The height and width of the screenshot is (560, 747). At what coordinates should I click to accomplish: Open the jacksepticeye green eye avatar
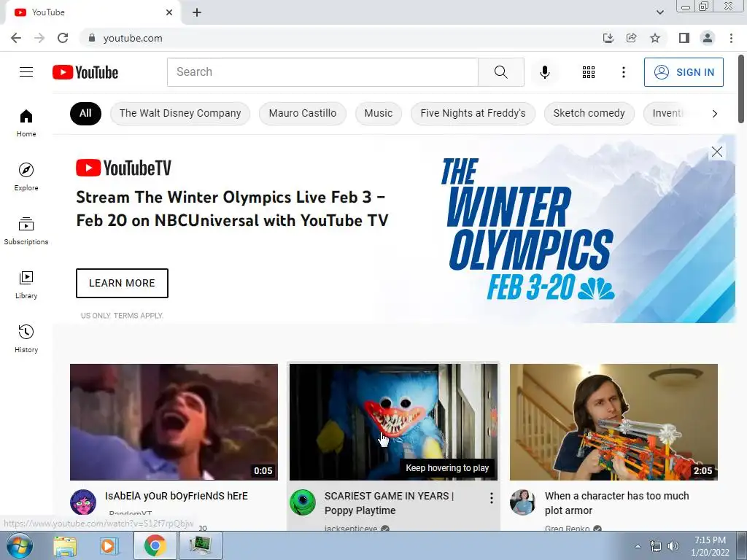coord(303,502)
